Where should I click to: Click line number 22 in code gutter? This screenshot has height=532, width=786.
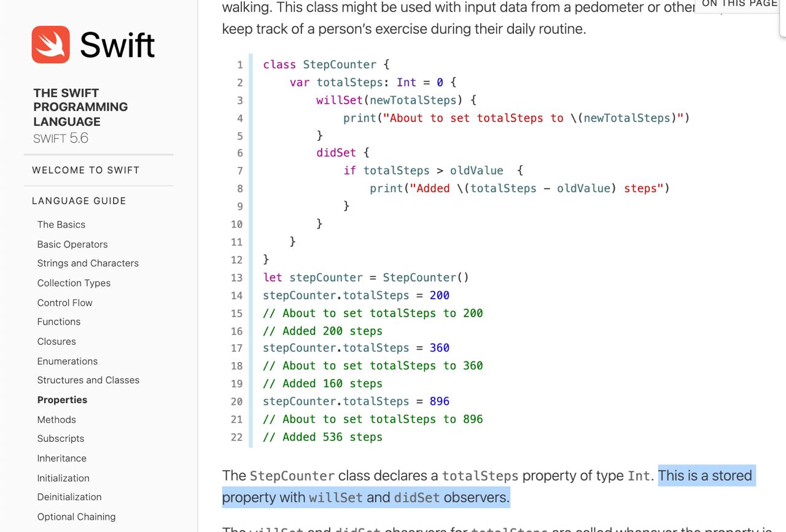tap(237, 438)
